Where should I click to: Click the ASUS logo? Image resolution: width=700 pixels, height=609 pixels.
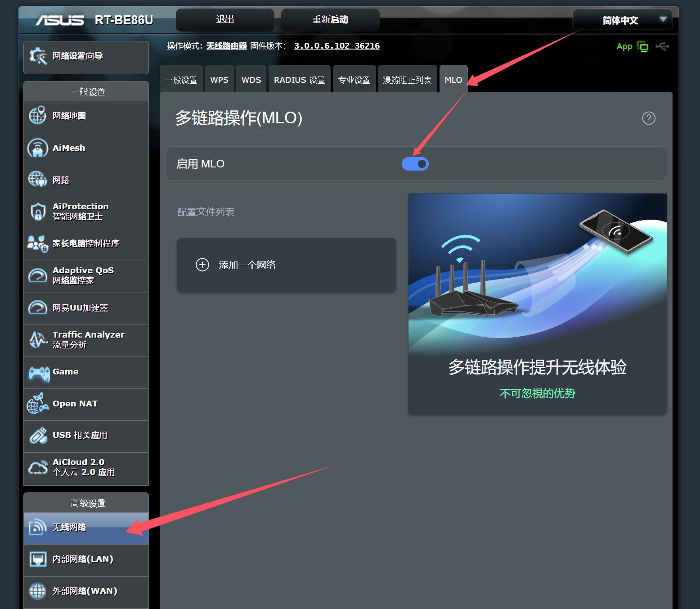coord(60,20)
